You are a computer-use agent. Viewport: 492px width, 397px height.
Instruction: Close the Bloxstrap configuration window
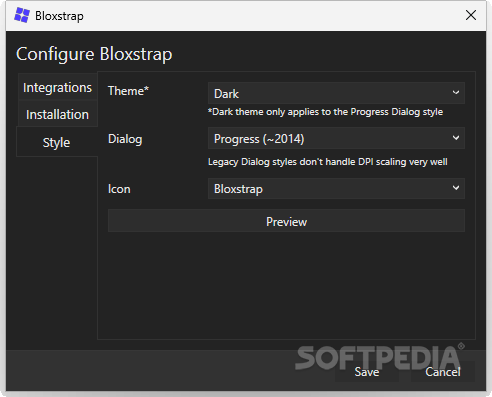[x=471, y=15]
